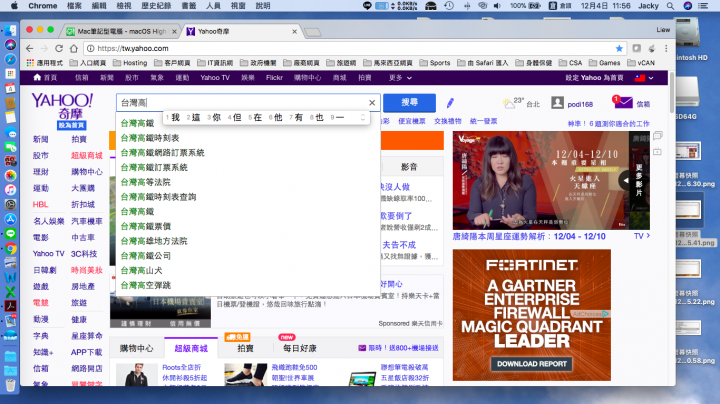Screen dimensions: 720x404
Task: Clear the Yahoo search box with X
Action: click(x=372, y=103)
